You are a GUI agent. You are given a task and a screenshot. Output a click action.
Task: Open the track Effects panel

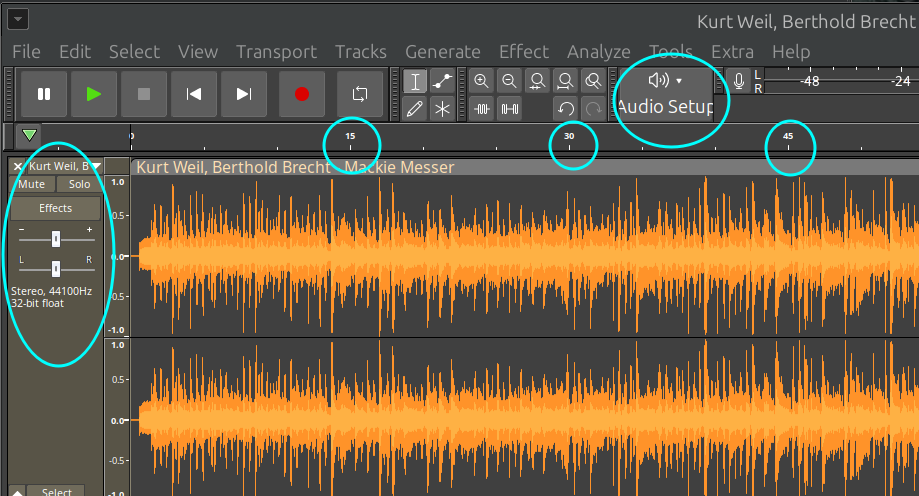click(56, 208)
